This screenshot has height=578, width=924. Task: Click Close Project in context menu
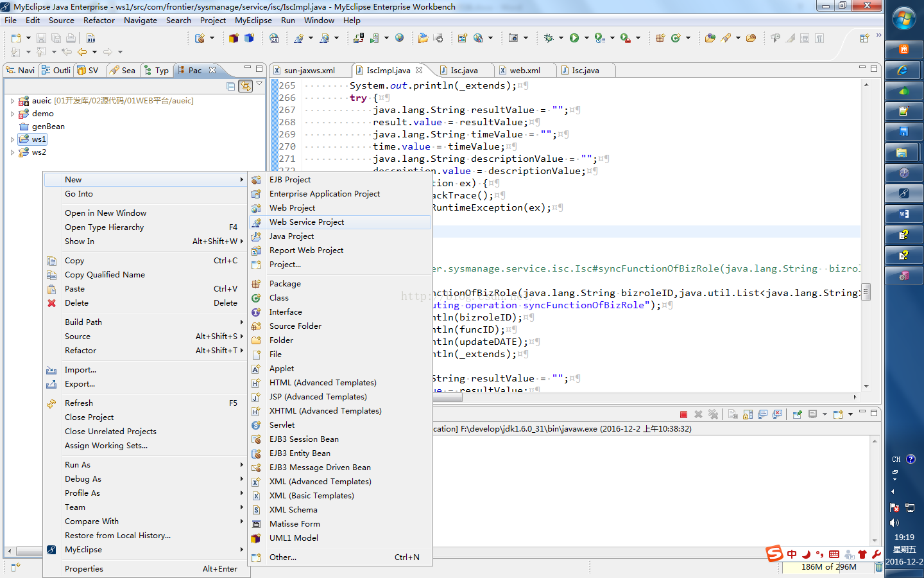146,417
